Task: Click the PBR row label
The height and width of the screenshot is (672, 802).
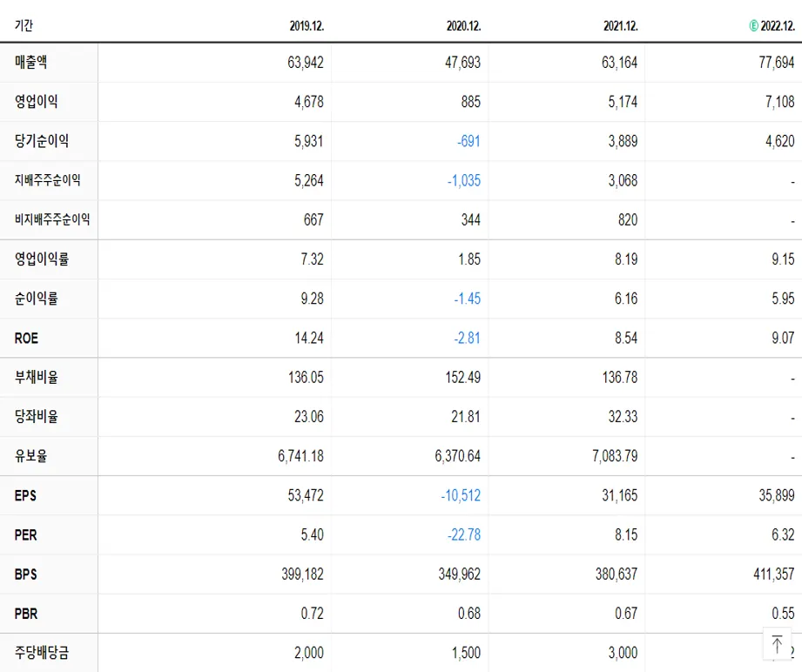Action: [26, 614]
